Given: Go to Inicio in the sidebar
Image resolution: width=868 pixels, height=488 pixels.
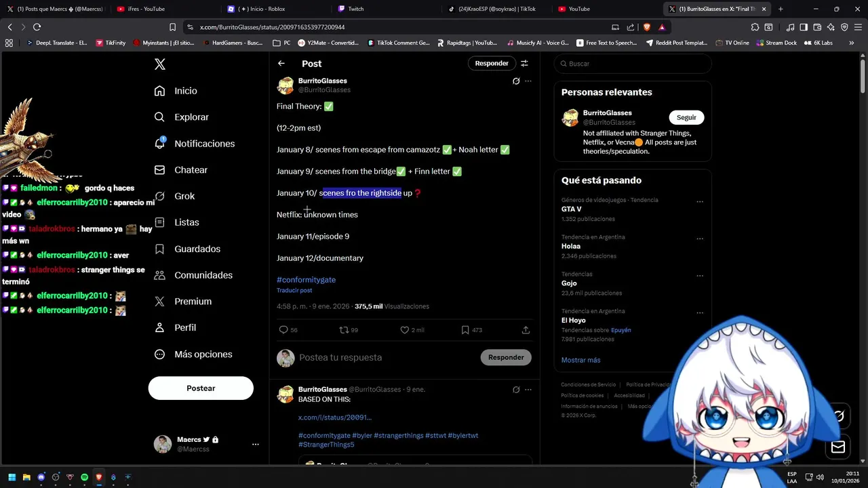Looking at the screenshot, I should pos(176,91).
